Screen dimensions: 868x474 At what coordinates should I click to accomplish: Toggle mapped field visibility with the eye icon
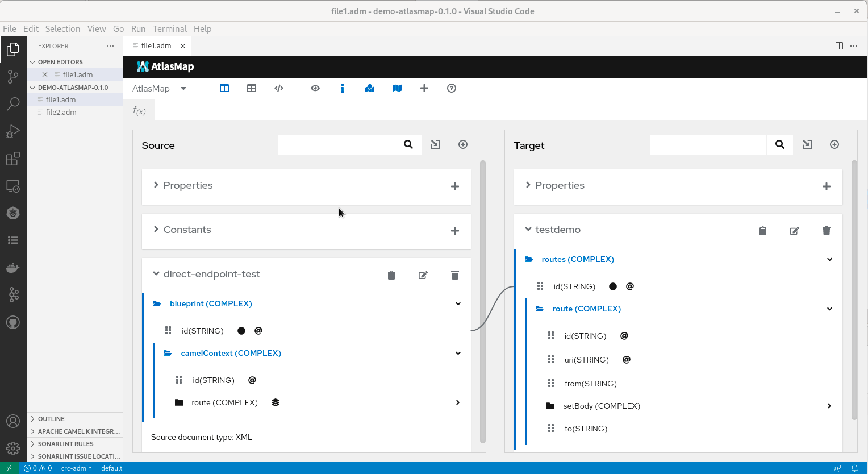pos(315,88)
